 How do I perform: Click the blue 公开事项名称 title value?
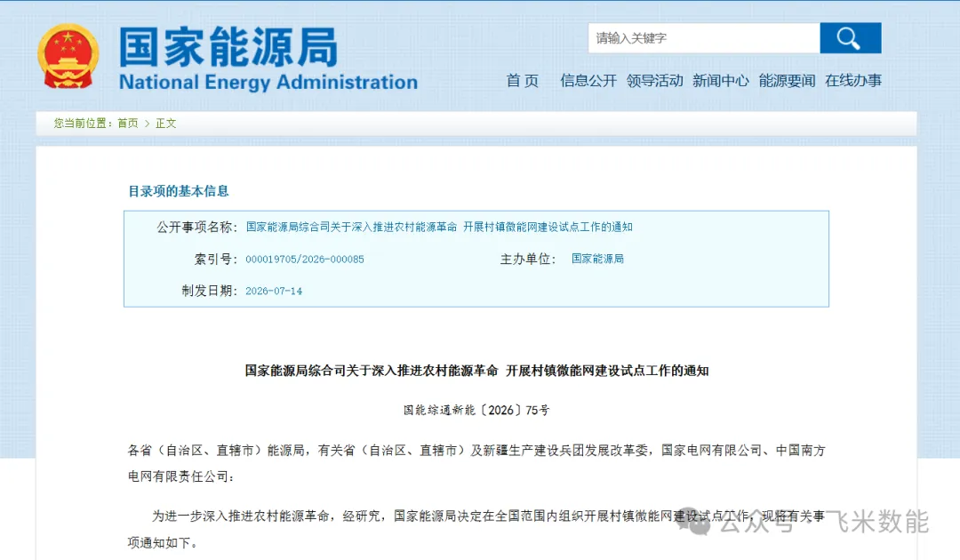439,227
